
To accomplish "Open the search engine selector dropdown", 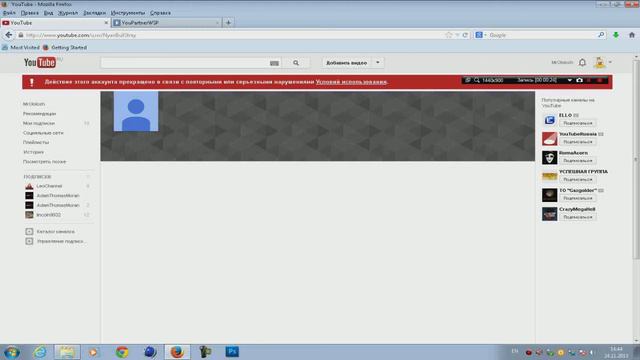I will point(481,35).
